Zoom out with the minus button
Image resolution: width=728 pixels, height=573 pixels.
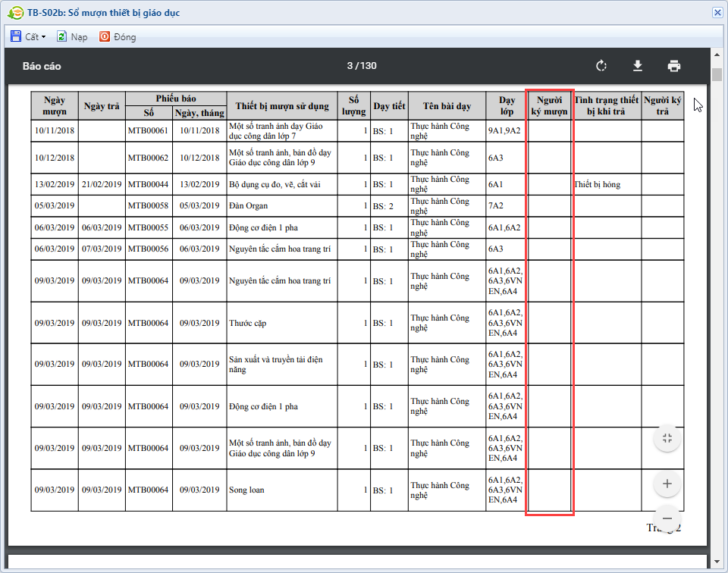667,518
